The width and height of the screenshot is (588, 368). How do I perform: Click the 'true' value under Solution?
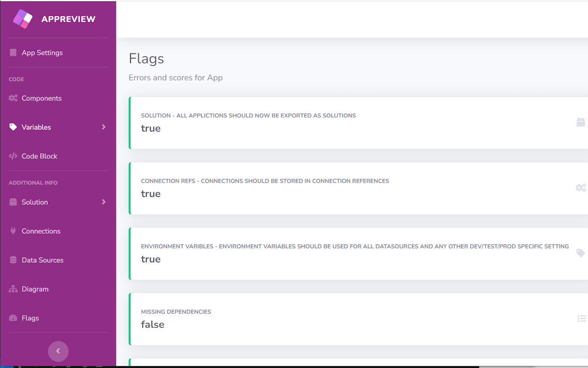pos(151,128)
